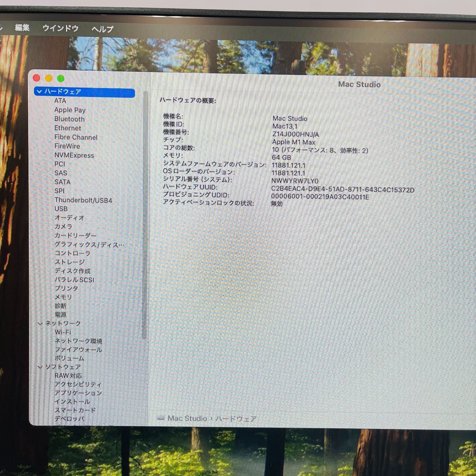Screen dimensions: 476x476
Task: Select Thunderbolt/USB4 in the sidebar
Action: tap(83, 200)
